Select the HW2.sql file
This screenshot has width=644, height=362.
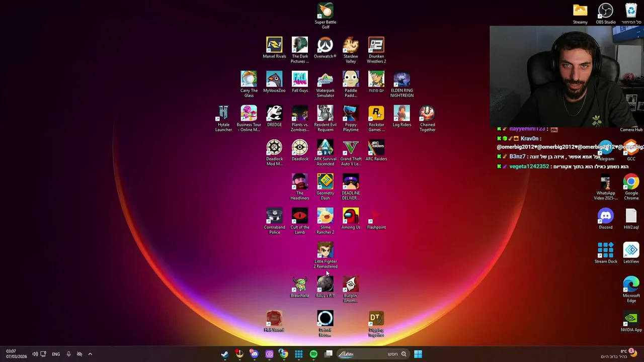(x=631, y=219)
